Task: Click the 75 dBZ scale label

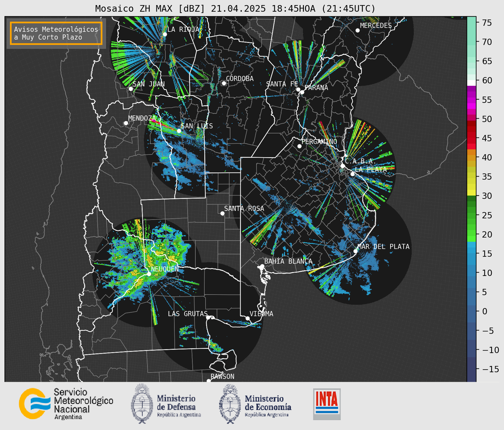Action: (487, 23)
